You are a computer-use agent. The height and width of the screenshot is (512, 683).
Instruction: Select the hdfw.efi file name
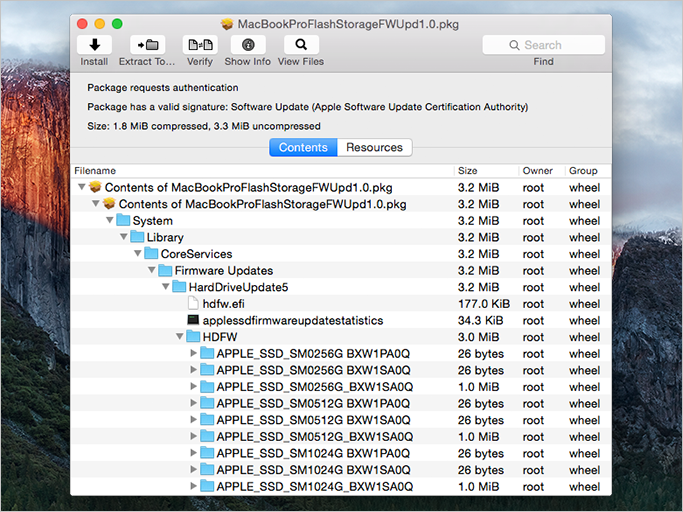point(223,304)
